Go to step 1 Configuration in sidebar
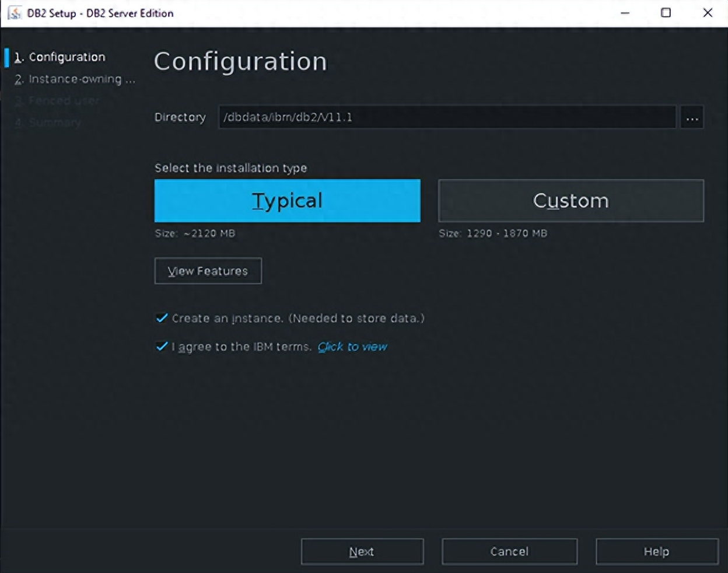Viewport: 728px width, 573px height. coord(66,57)
